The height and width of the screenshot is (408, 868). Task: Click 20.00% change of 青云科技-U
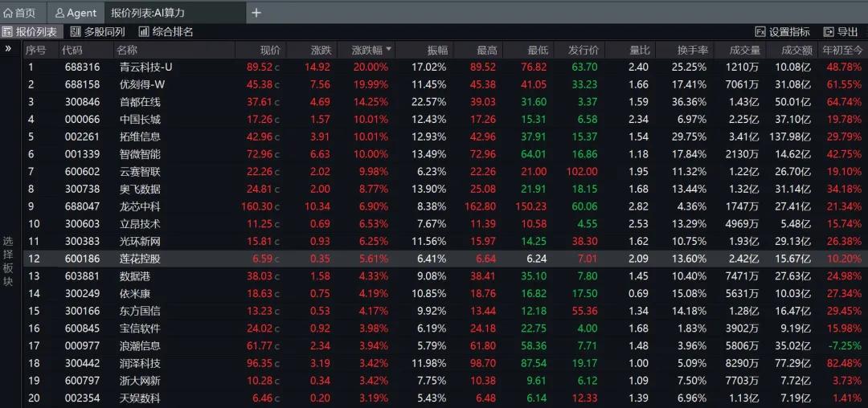point(371,67)
